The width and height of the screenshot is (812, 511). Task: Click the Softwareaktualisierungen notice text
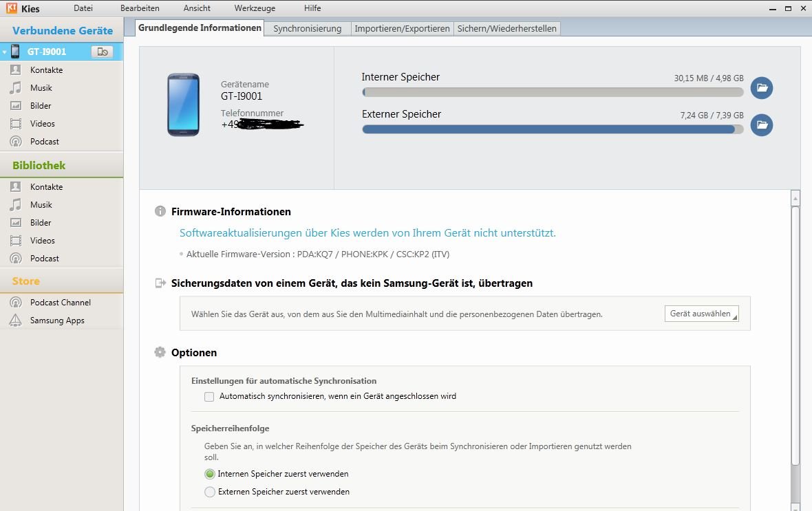click(367, 233)
